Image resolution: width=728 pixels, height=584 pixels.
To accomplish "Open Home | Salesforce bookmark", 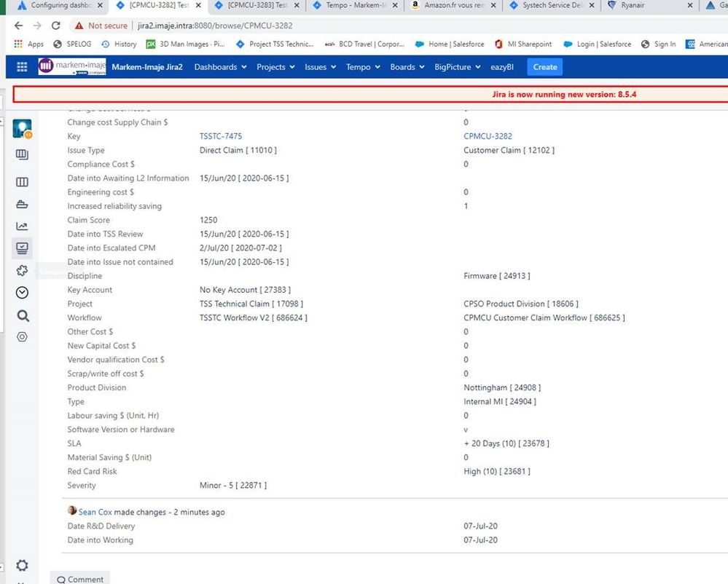I will click(450, 44).
